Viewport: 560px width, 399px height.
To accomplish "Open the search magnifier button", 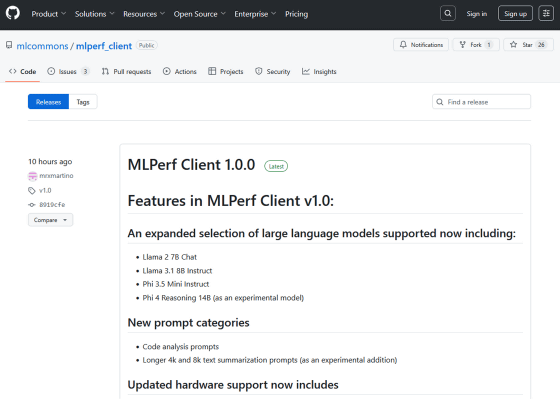I will tap(448, 14).
